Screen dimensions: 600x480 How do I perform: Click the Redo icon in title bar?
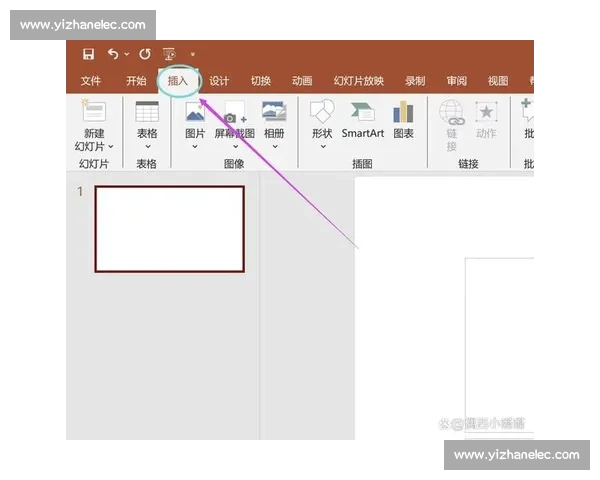145,54
